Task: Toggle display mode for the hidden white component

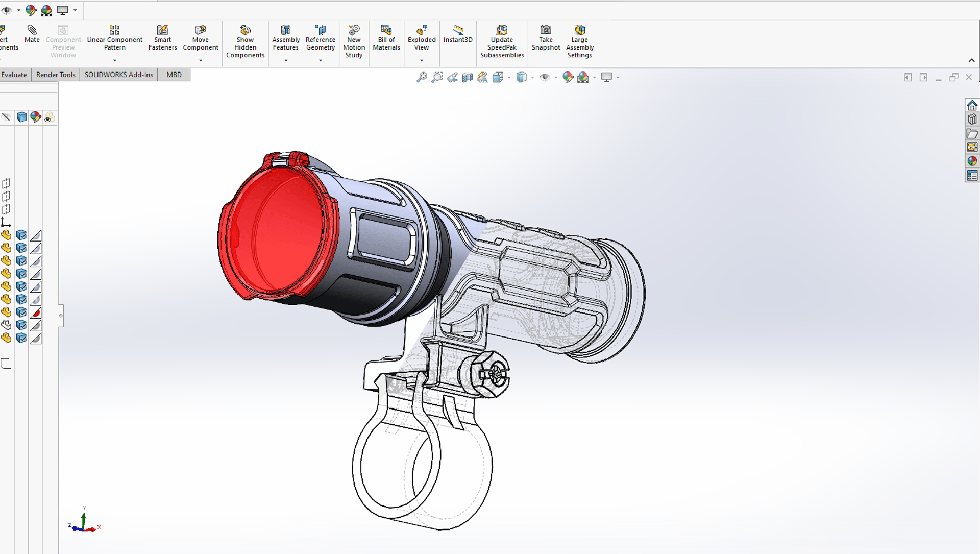Action: click(21, 325)
